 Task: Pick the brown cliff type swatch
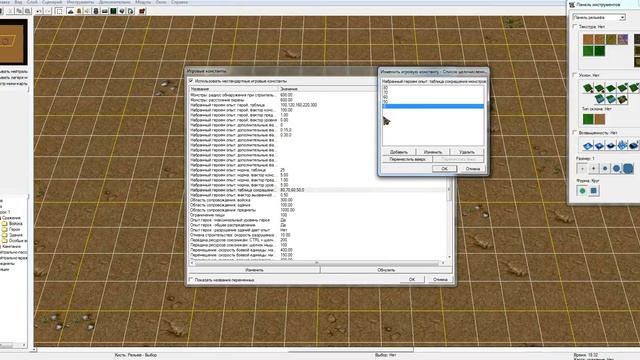600,119
